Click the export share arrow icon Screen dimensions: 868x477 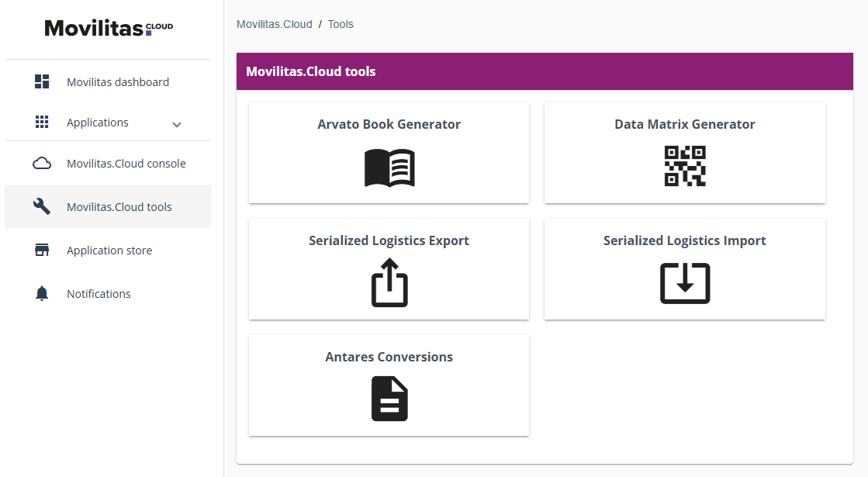[389, 282]
